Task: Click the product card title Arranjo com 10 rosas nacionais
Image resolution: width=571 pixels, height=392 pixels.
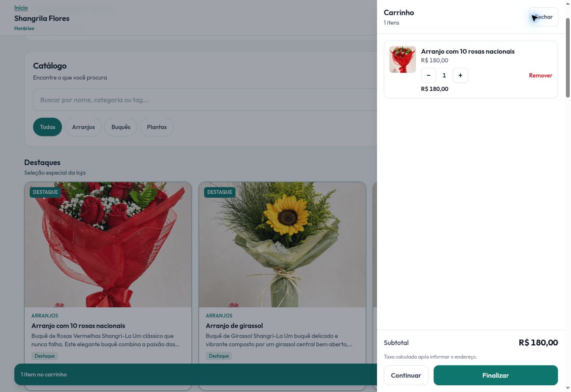Action: point(78,326)
